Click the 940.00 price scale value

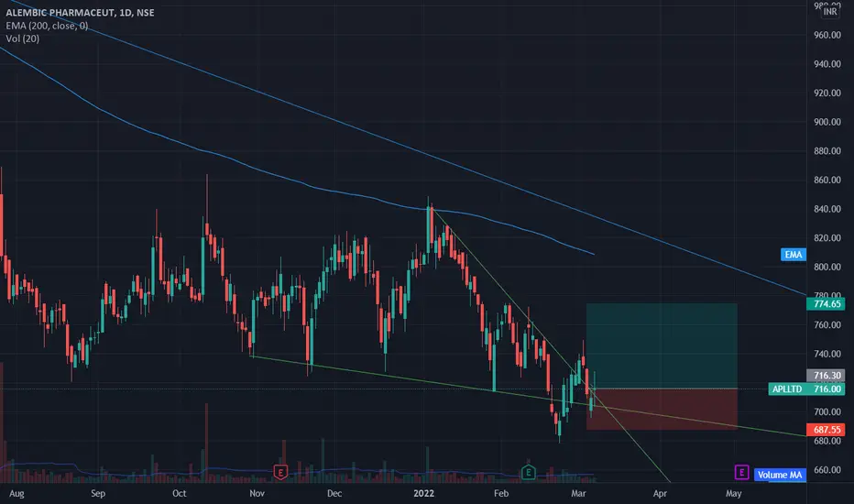click(827, 64)
